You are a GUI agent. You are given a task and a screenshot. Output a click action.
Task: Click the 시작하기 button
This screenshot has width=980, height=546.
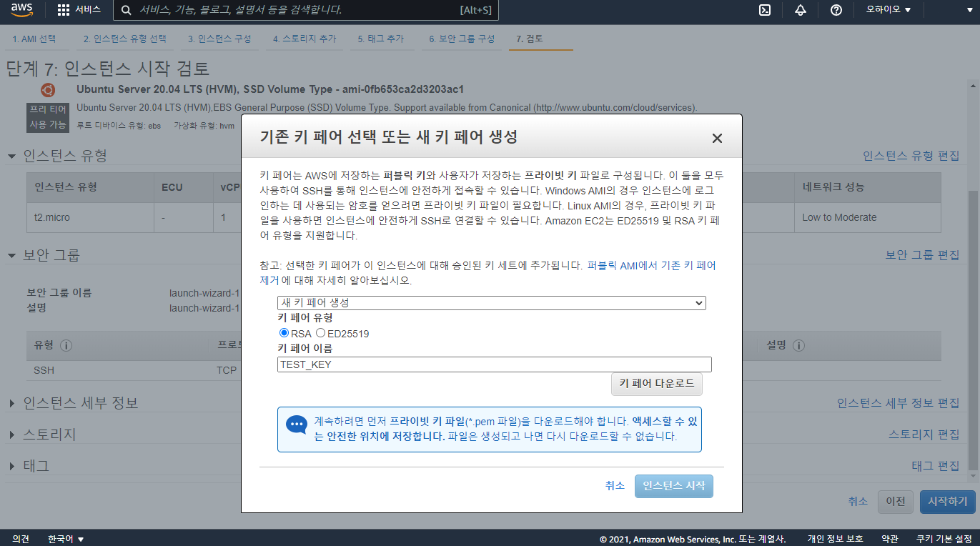click(x=947, y=502)
